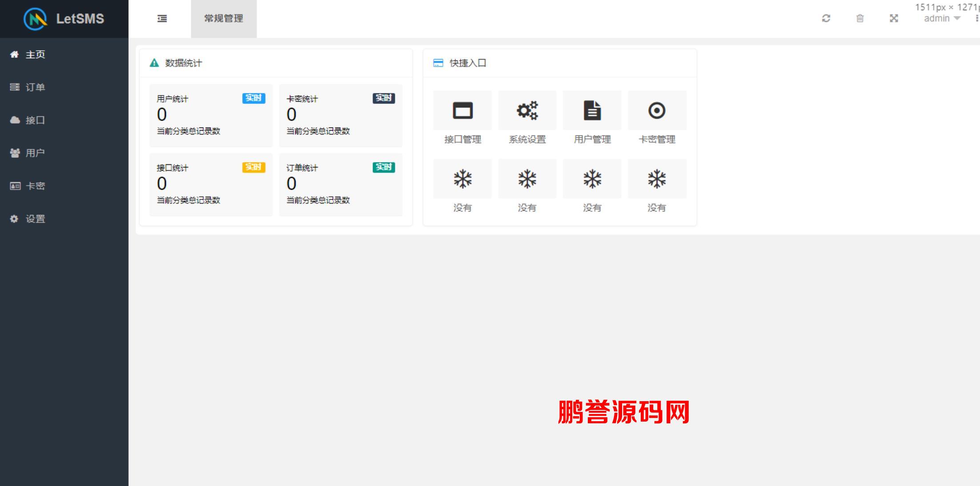Select the 订单统计 title text

pos(302,167)
